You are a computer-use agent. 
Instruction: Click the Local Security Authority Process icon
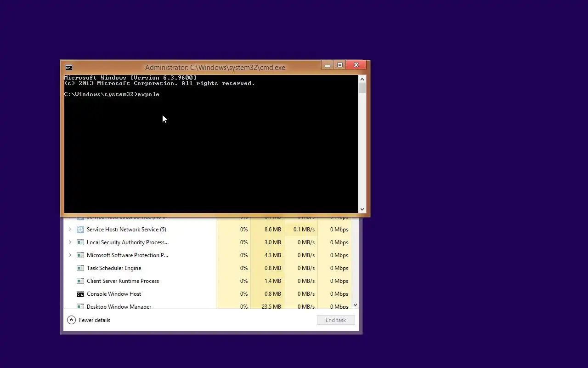(80, 242)
